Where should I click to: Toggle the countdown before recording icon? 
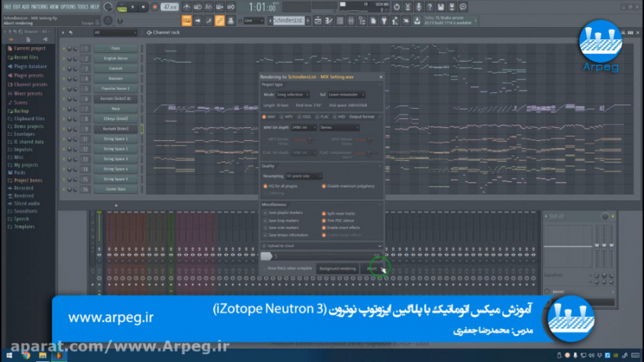[x=209, y=7]
